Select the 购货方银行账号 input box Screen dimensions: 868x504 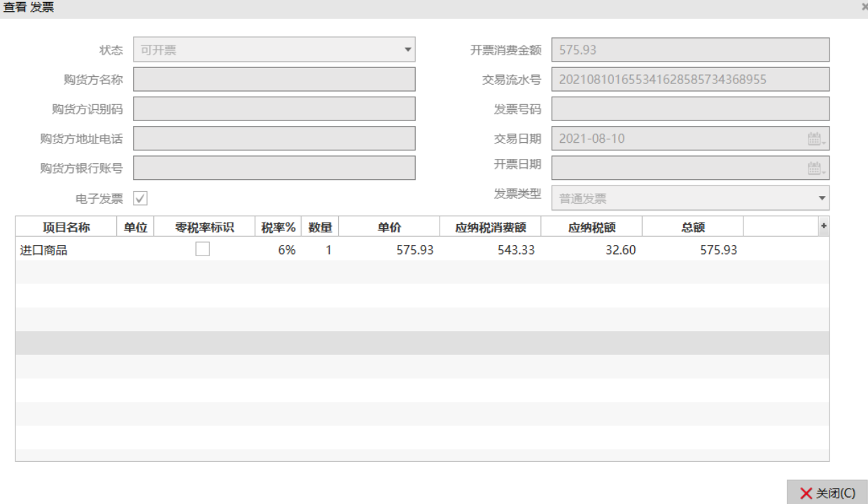[274, 168]
